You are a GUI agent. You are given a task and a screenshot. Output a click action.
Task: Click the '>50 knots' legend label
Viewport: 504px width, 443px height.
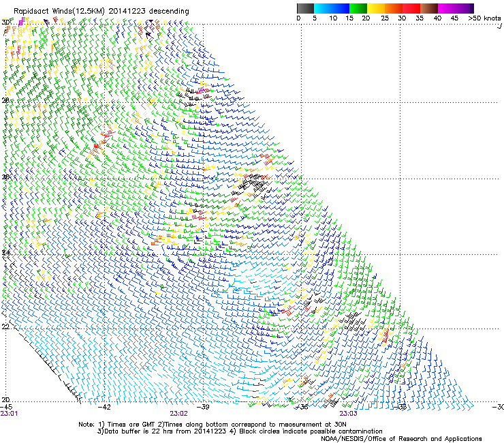[x=484, y=18]
